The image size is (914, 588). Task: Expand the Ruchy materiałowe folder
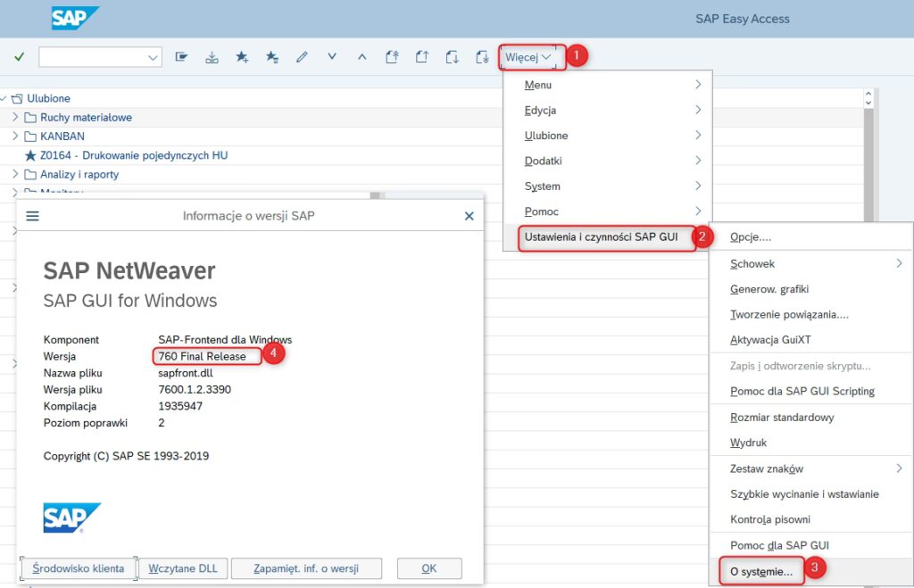[x=15, y=117]
